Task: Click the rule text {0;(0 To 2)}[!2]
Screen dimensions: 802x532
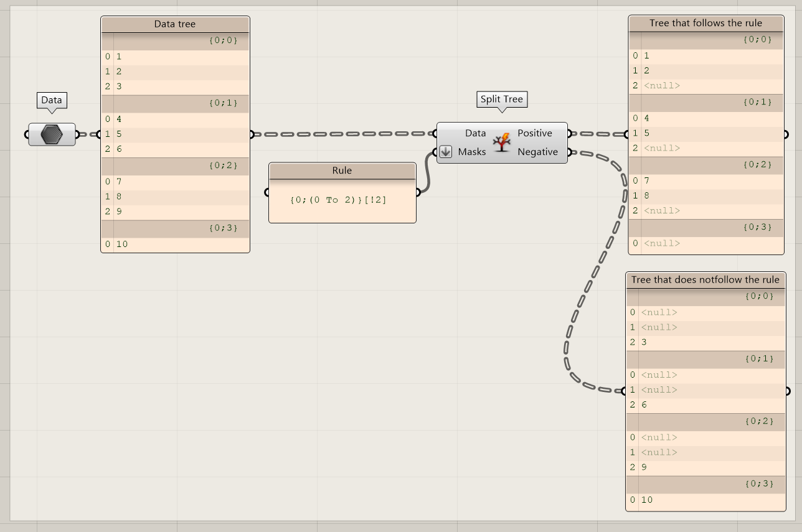Action: click(338, 200)
